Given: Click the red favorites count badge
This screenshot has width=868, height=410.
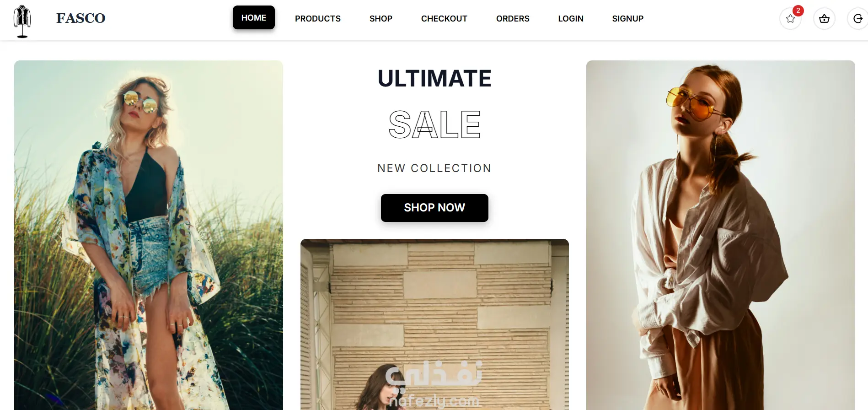Looking at the screenshot, I should (x=798, y=11).
